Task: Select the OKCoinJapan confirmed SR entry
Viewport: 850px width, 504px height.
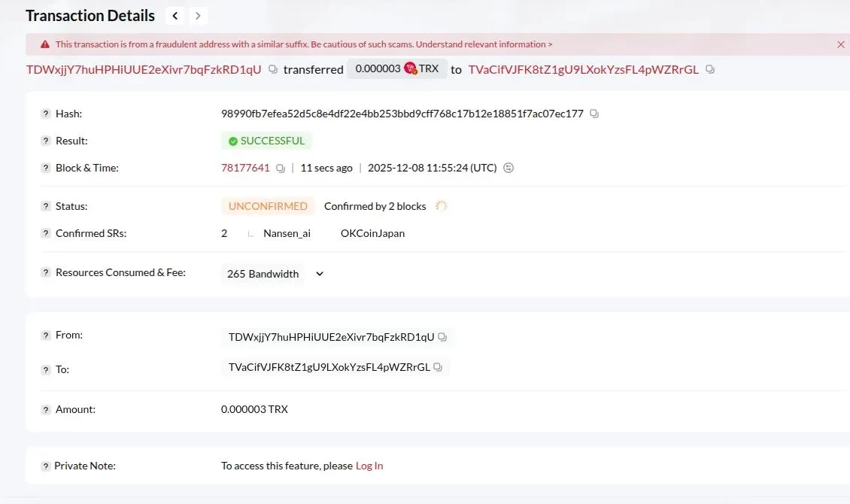Action: 372,233
